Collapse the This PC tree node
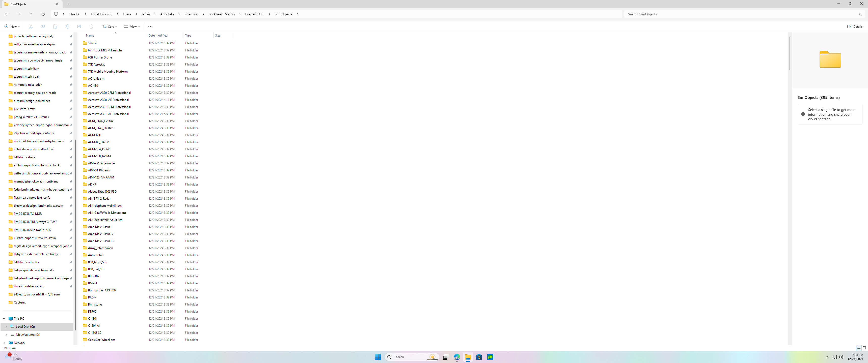The width and height of the screenshot is (868, 363). 4,319
